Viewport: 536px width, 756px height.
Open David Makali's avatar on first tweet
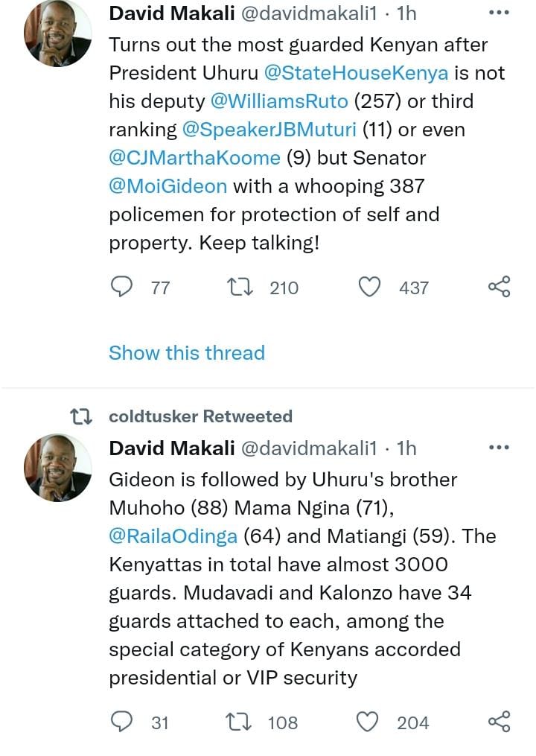pyautogui.click(x=58, y=34)
